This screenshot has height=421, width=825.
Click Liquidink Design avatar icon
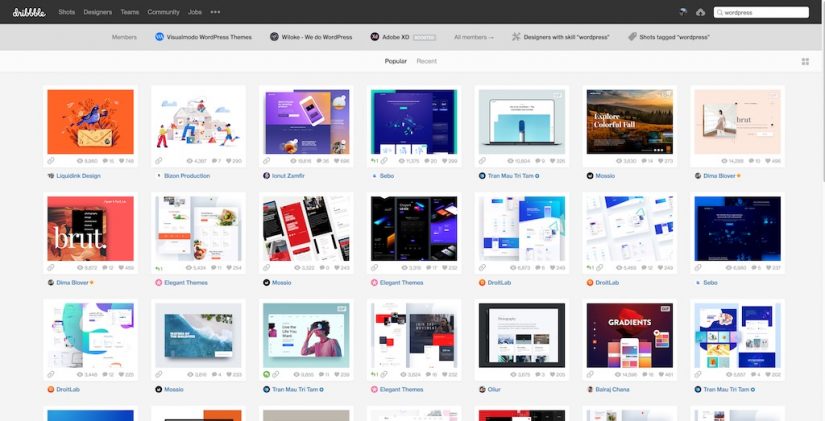[51, 176]
